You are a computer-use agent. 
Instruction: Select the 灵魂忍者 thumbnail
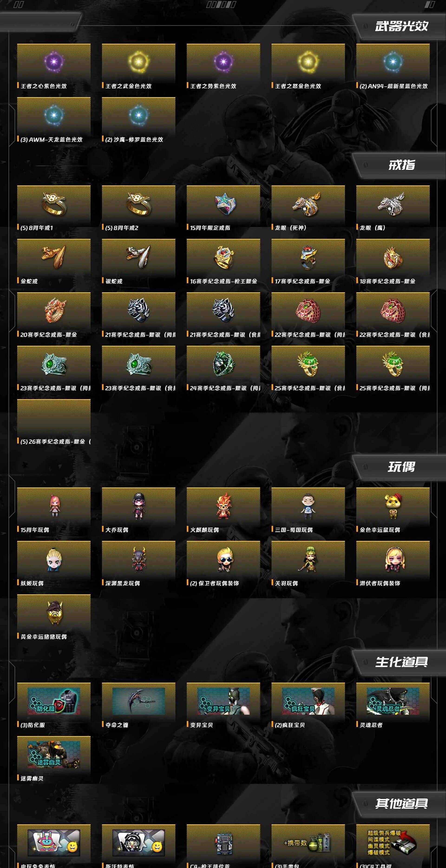393,701
